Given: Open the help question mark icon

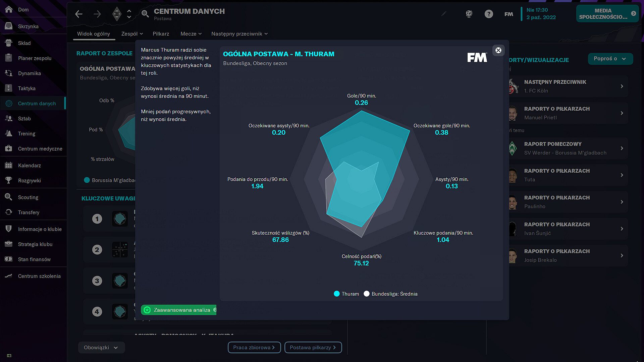Looking at the screenshot, I should pyautogui.click(x=489, y=14).
